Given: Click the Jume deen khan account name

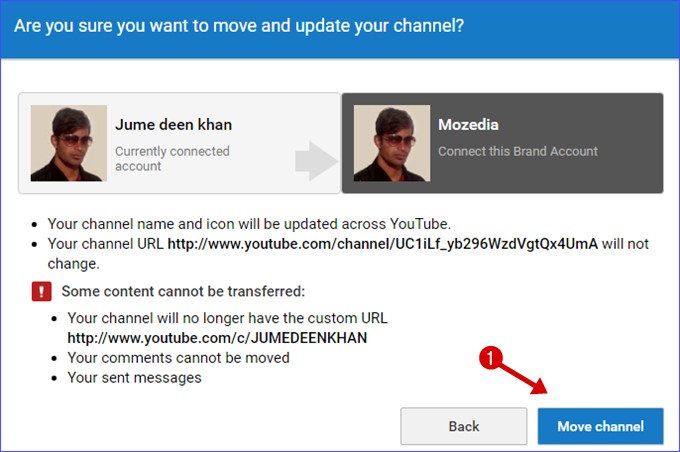Looking at the screenshot, I should (173, 125).
